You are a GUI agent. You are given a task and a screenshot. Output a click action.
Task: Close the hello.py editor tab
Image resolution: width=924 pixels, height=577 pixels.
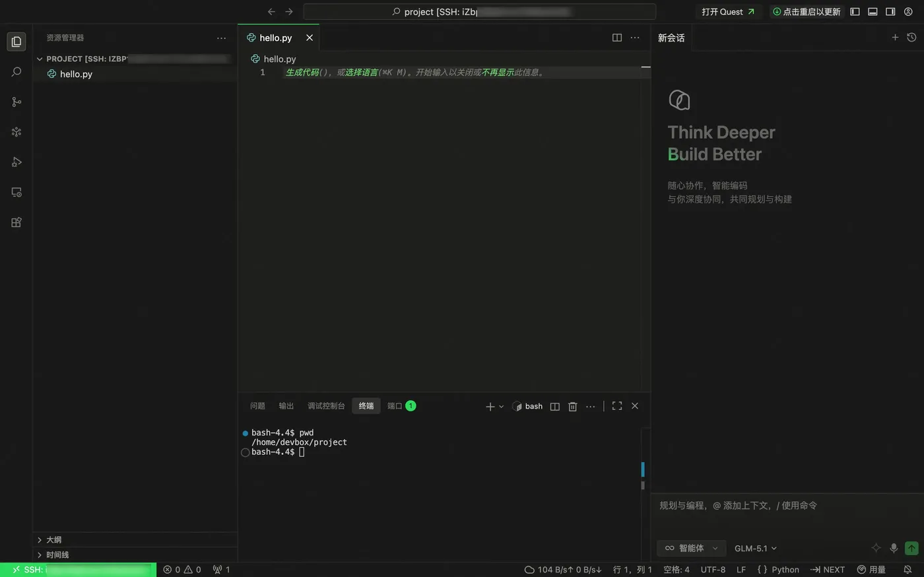pos(310,38)
